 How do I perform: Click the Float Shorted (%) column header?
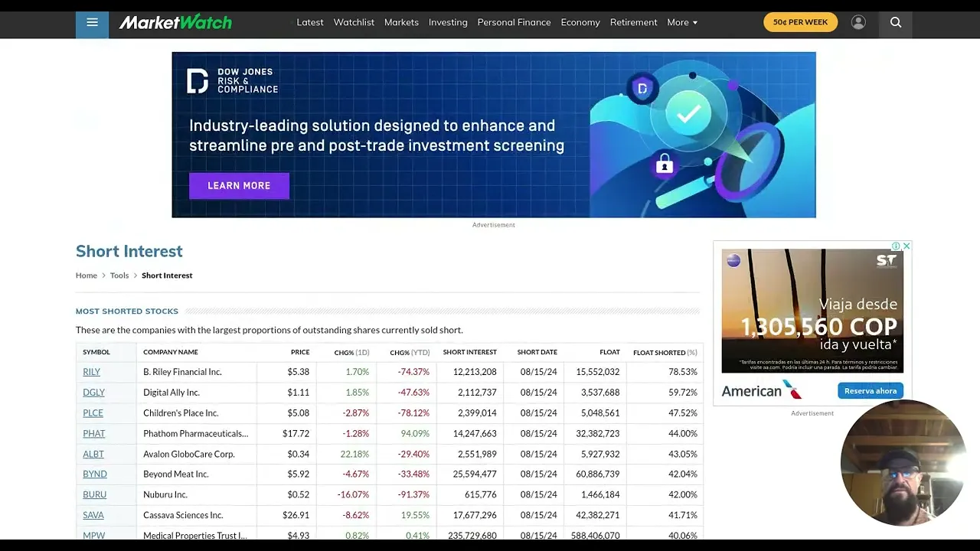(665, 353)
